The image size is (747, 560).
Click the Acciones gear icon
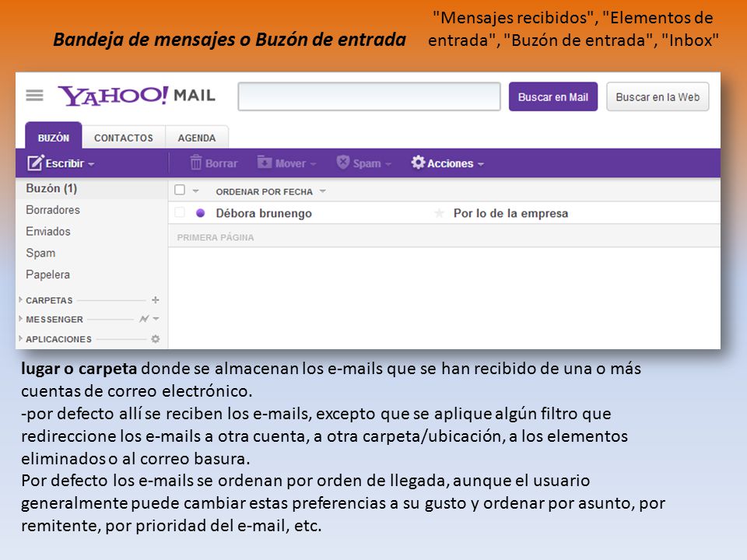[x=418, y=163]
